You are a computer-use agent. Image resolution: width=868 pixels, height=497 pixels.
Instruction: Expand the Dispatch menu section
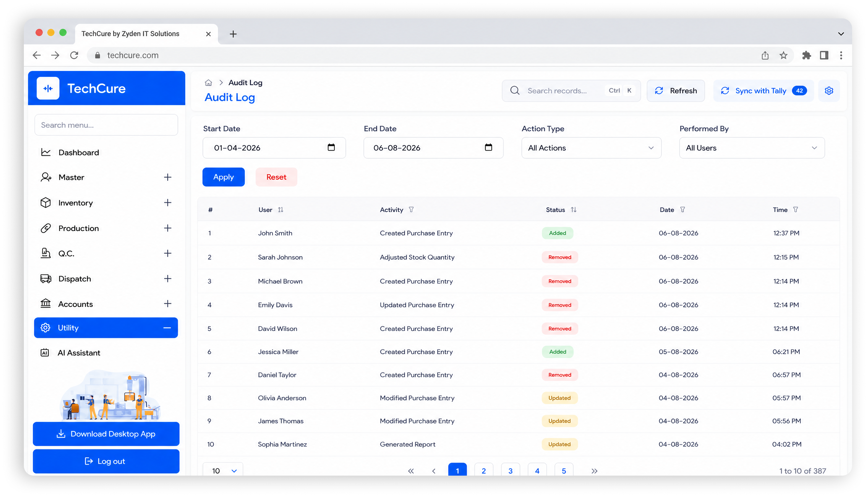click(x=167, y=279)
